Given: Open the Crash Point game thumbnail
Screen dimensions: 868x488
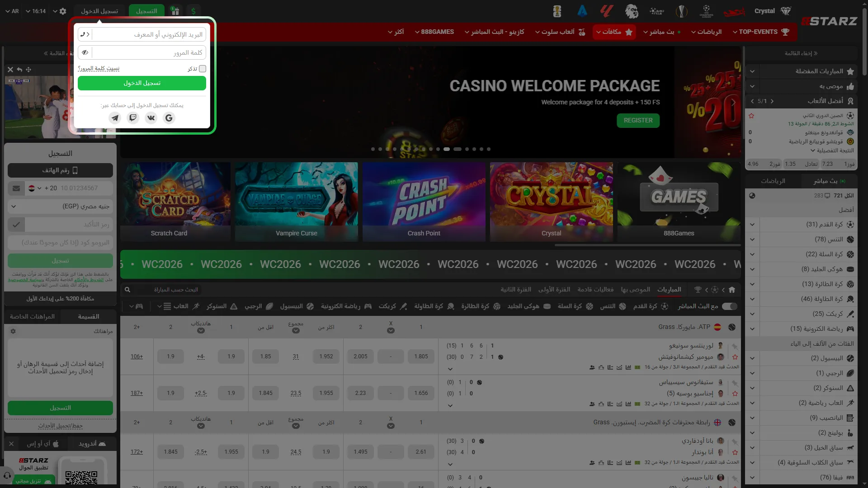Looking at the screenshot, I should click(424, 202).
